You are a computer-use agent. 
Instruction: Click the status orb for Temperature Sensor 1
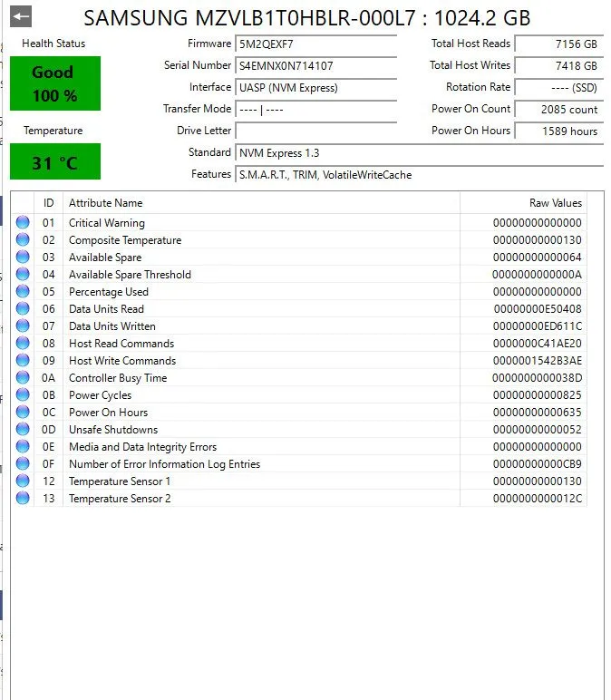point(23,481)
